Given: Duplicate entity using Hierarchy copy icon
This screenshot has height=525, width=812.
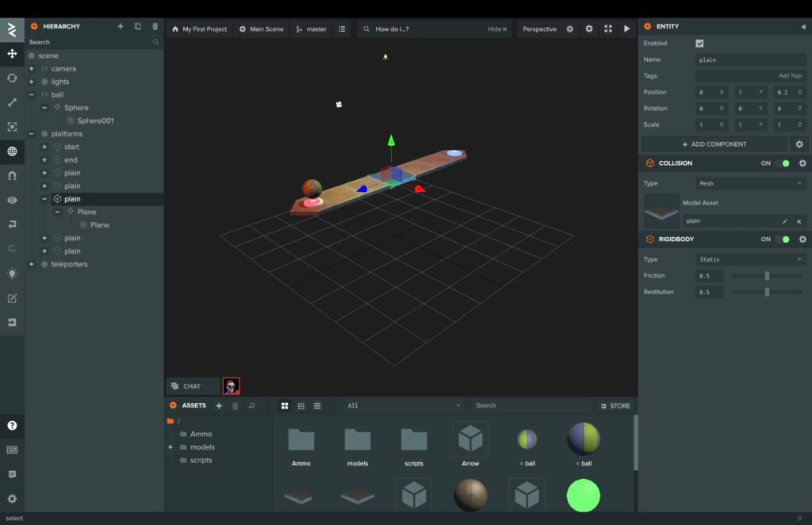Looking at the screenshot, I should coord(138,26).
